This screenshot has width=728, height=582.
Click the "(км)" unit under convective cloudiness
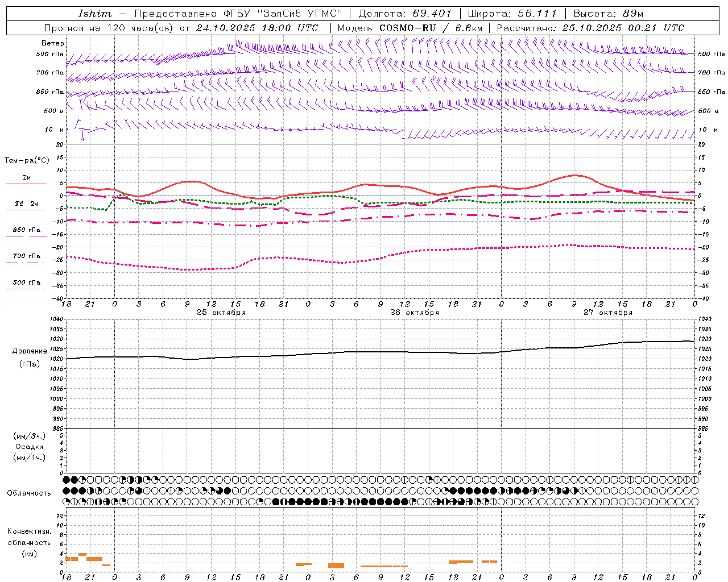click(30, 554)
